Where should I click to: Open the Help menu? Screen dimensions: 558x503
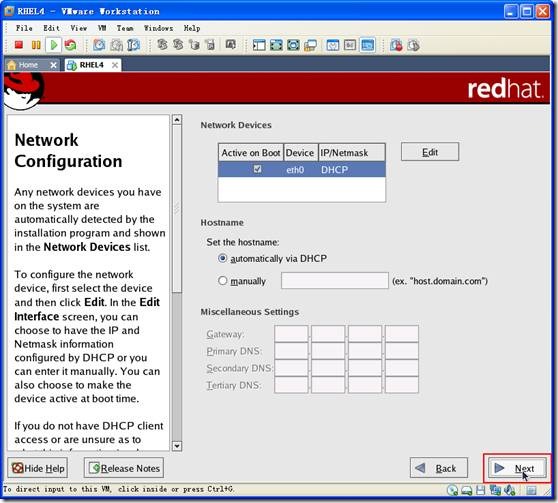pyautogui.click(x=192, y=28)
